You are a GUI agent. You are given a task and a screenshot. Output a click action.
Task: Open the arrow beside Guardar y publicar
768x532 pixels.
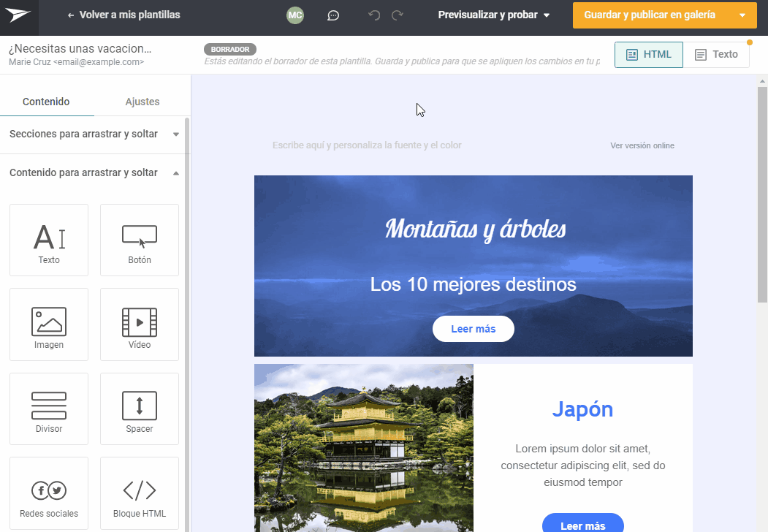click(x=742, y=15)
